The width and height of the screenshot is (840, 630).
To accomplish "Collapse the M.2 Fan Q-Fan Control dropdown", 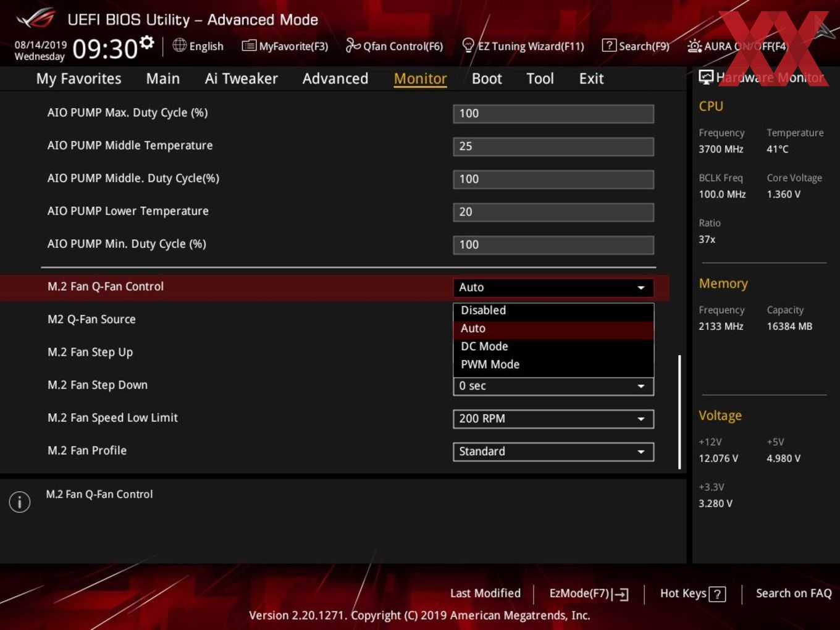I will tap(553, 287).
